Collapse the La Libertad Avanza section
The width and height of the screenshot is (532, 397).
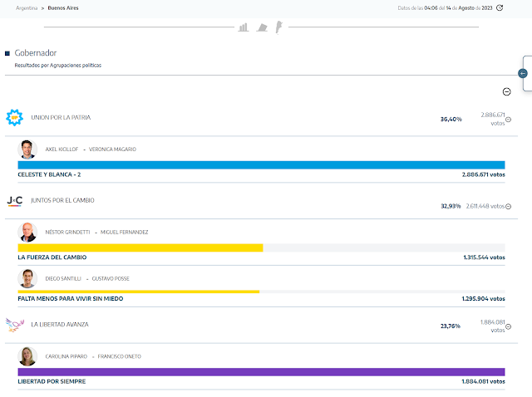click(508, 326)
